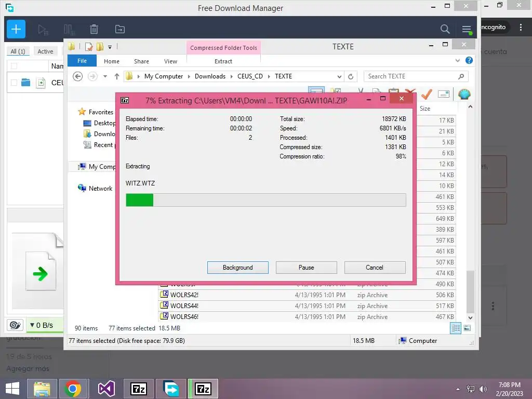The width and height of the screenshot is (532, 399).
Task: Click the file list vertical scrollbar thumb
Action: (x=470, y=292)
